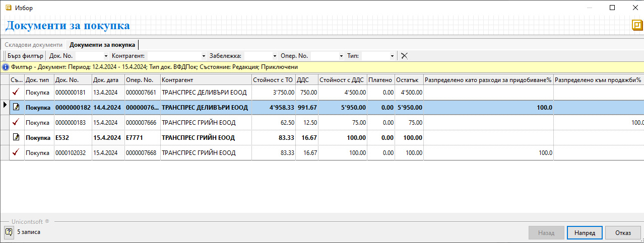The width and height of the screenshot is (644, 243).
Task: Switch to the Складови документи tab
Action: coord(33,45)
